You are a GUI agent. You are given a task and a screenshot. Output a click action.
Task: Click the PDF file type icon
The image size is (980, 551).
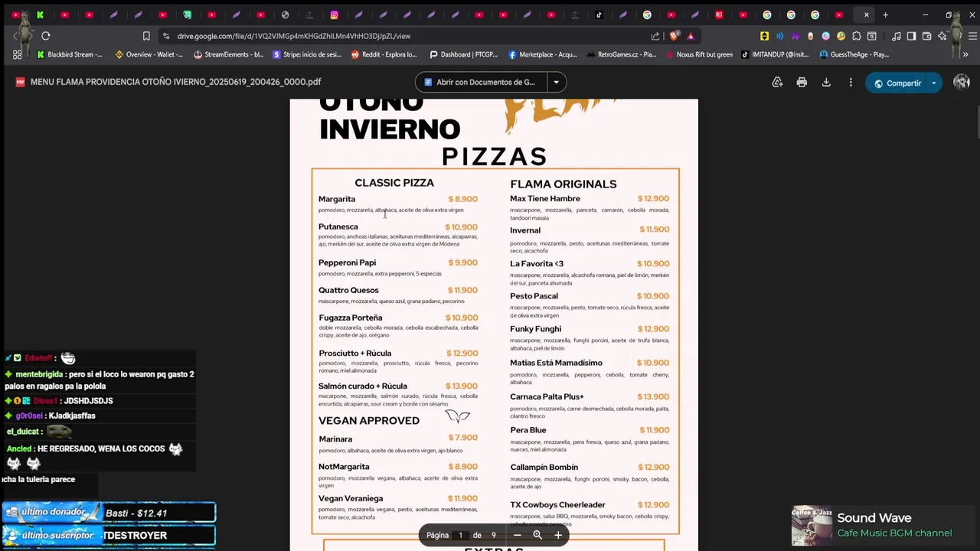coord(21,82)
